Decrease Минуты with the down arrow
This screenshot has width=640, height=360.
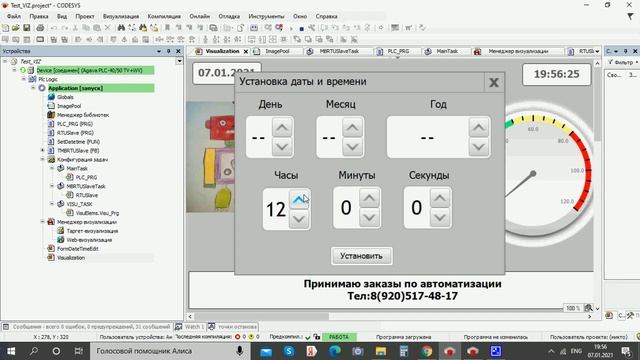tap(369, 218)
